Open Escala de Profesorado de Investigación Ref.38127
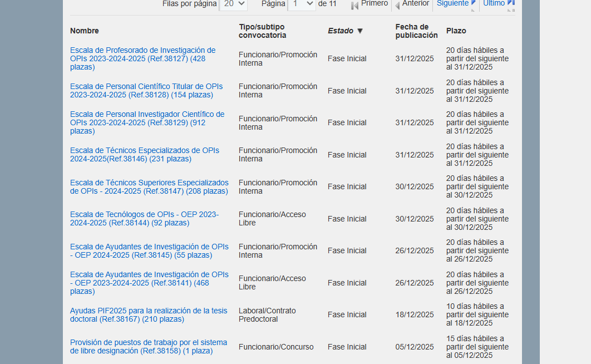The height and width of the screenshot is (364, 591). [x=142, y=58]
